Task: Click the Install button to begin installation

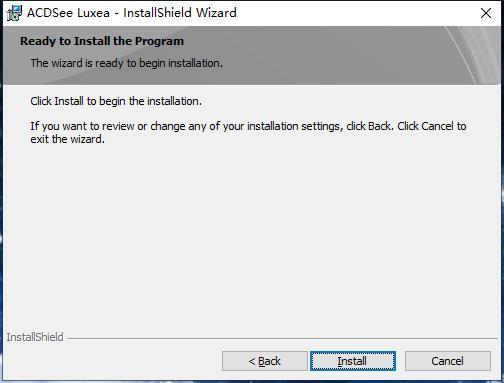Action: coord(353,361)
